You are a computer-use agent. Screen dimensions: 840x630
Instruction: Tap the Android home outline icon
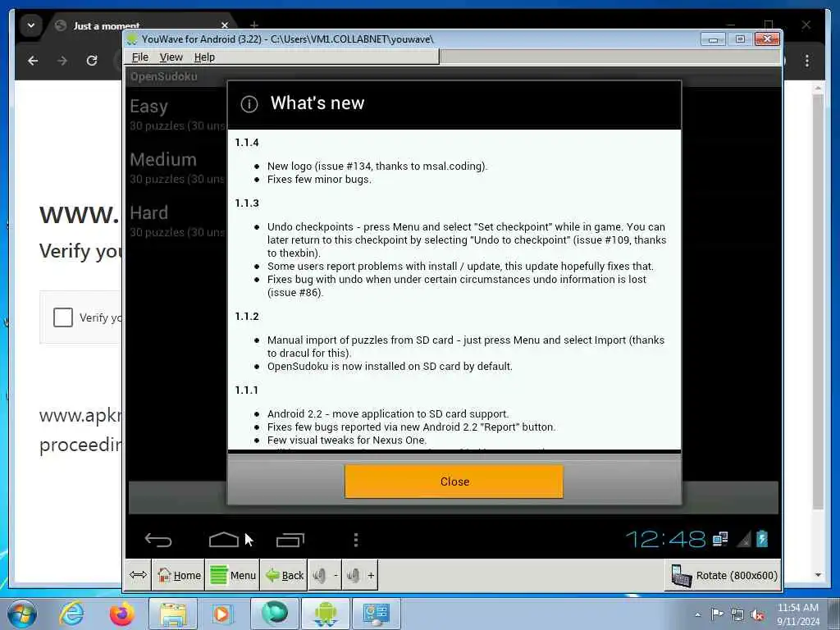pyautogui.click(x=223, y=540)
